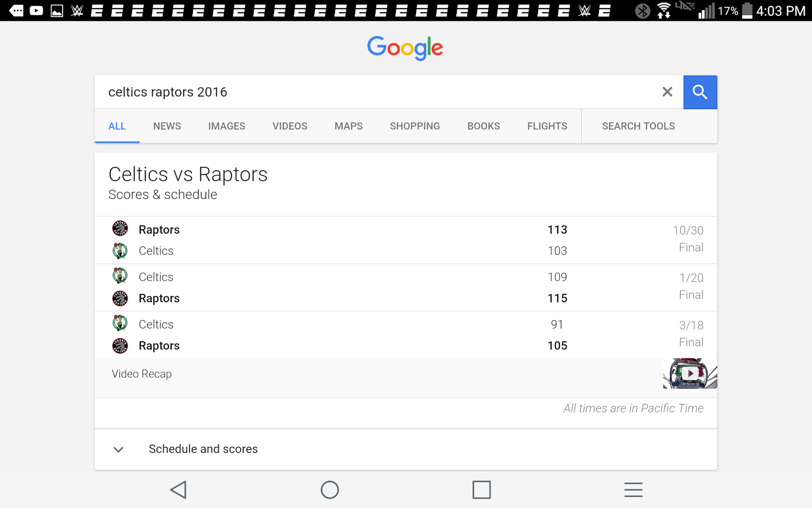
Task: Click the blue search magnifier button
Action: (x=700, y=92)
